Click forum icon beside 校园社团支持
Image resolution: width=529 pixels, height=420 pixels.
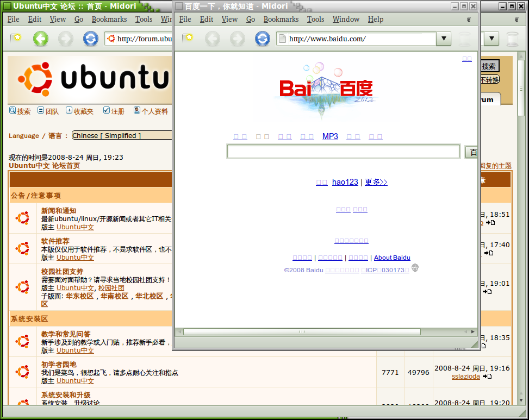[23, 287]
